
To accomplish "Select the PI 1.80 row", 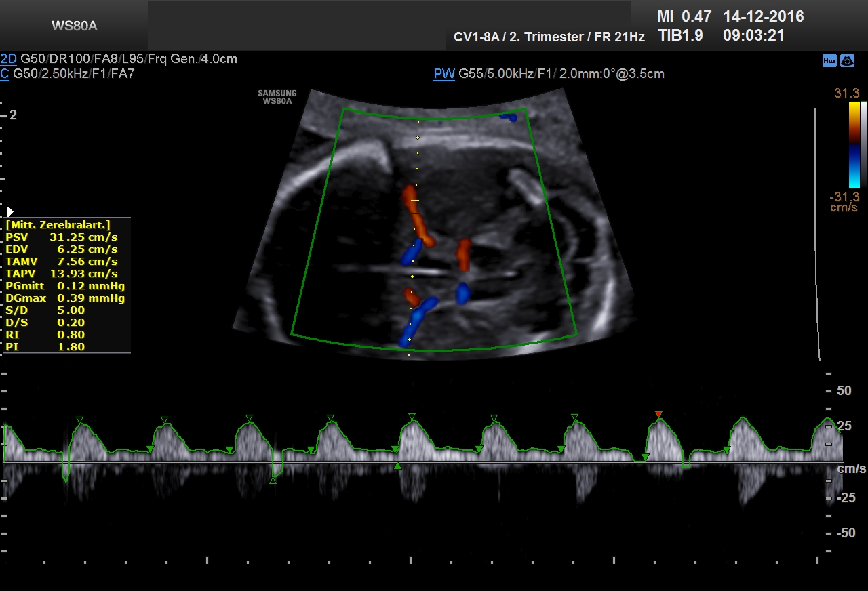I will 45,346.
